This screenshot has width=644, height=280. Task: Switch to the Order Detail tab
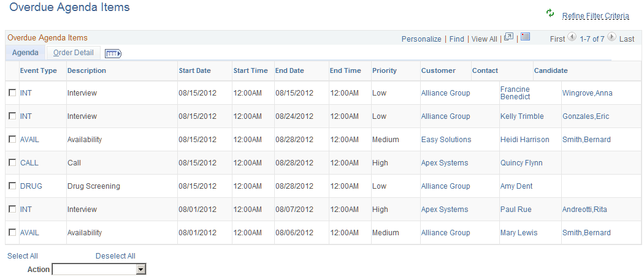pyautogui.click(x=74, y=53)
